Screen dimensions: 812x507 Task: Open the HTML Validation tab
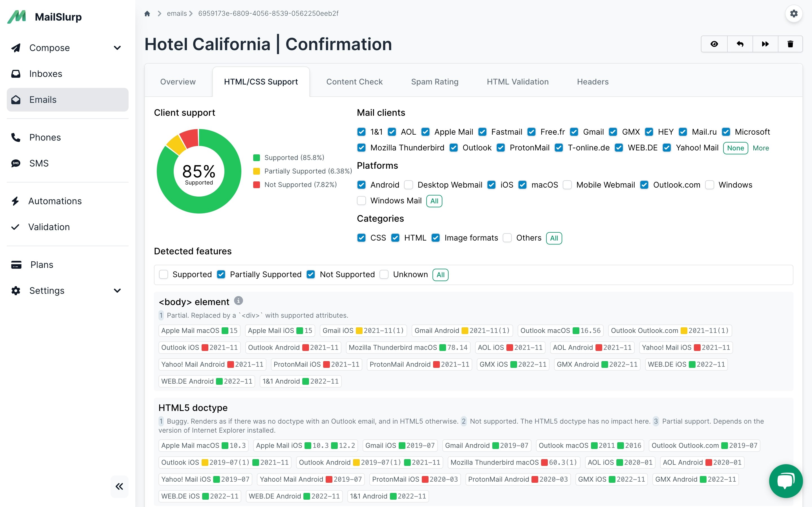[517, 81]
